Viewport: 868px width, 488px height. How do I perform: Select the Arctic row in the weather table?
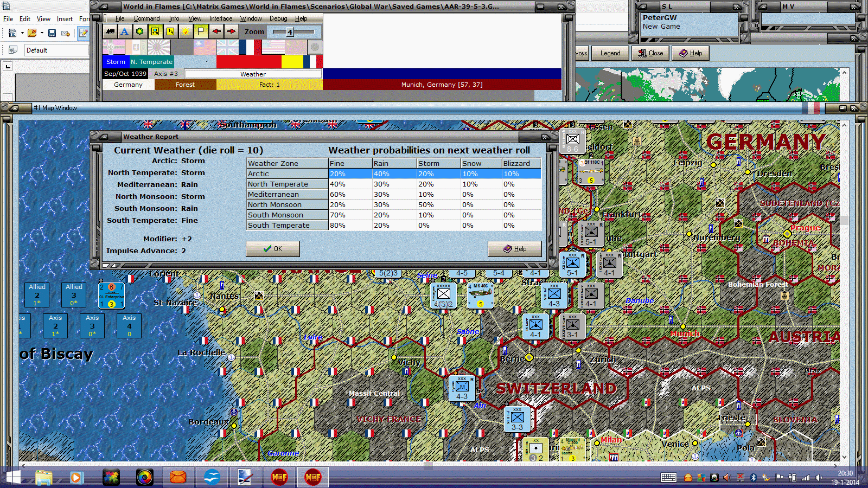(394, 174)
